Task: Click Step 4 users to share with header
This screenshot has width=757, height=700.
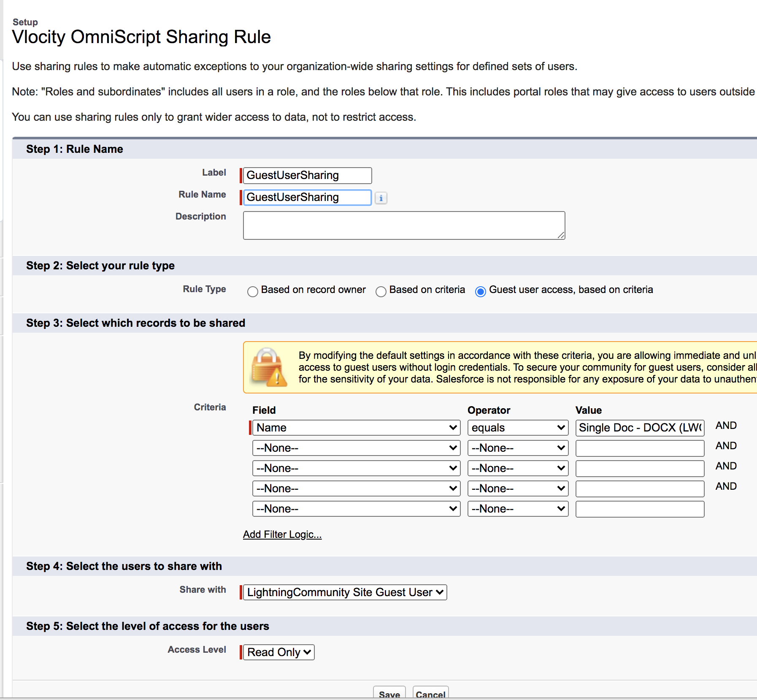Action: tap(124, 566)
